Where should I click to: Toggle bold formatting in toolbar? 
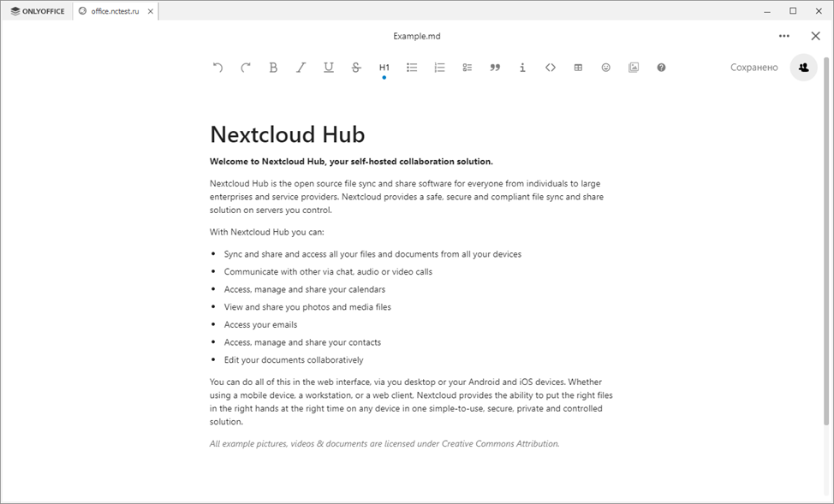coord(273,68)
